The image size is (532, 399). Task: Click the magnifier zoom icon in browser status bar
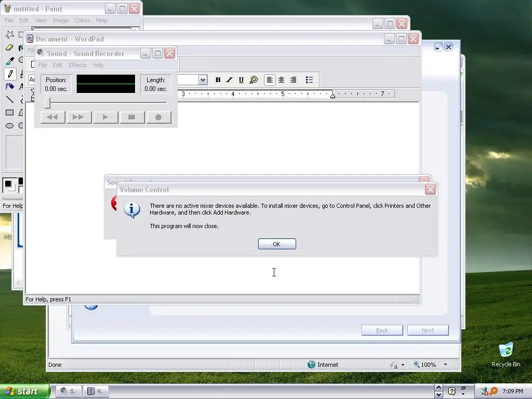pos(417,364)
